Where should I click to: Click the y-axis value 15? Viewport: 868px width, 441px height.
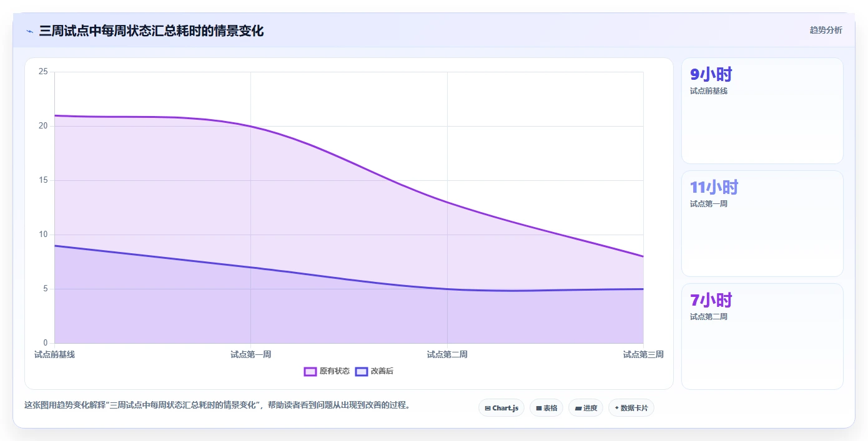point(43,180)
